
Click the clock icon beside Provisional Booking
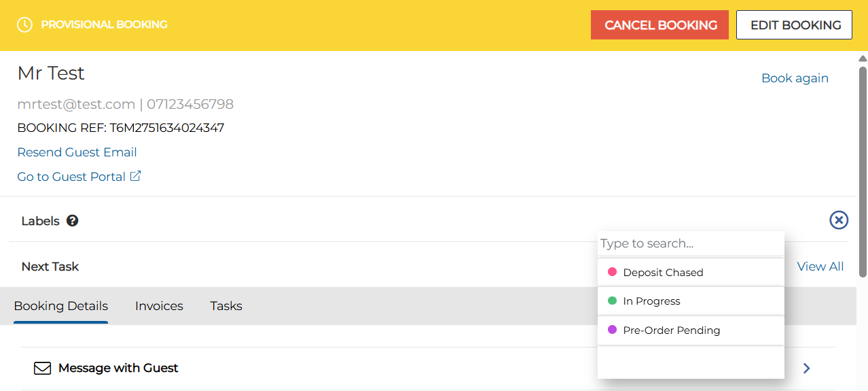(x=24, y=24)
